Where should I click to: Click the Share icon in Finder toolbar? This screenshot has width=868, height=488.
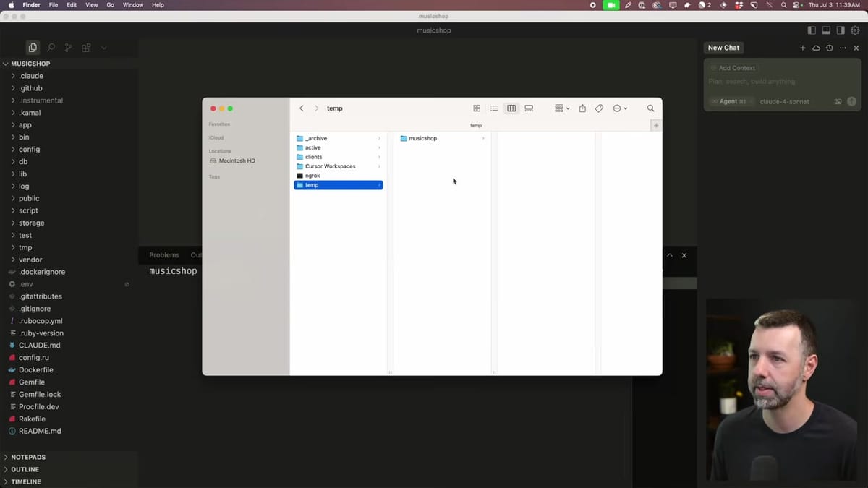click(x=582, y=108)
